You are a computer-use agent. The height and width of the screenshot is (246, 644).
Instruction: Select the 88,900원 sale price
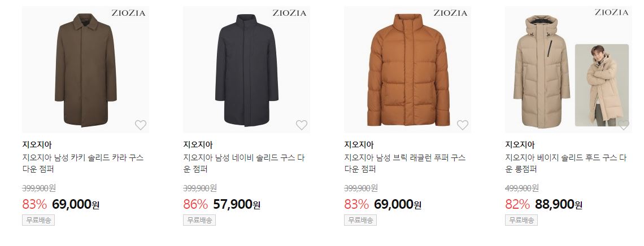(559, 204)
